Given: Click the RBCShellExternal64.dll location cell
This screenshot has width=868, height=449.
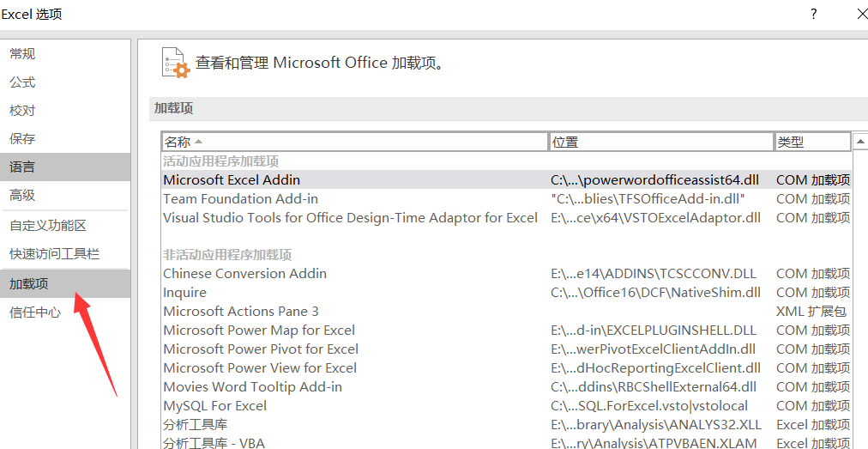Looking at the screenshot, I should coord(654,386).
